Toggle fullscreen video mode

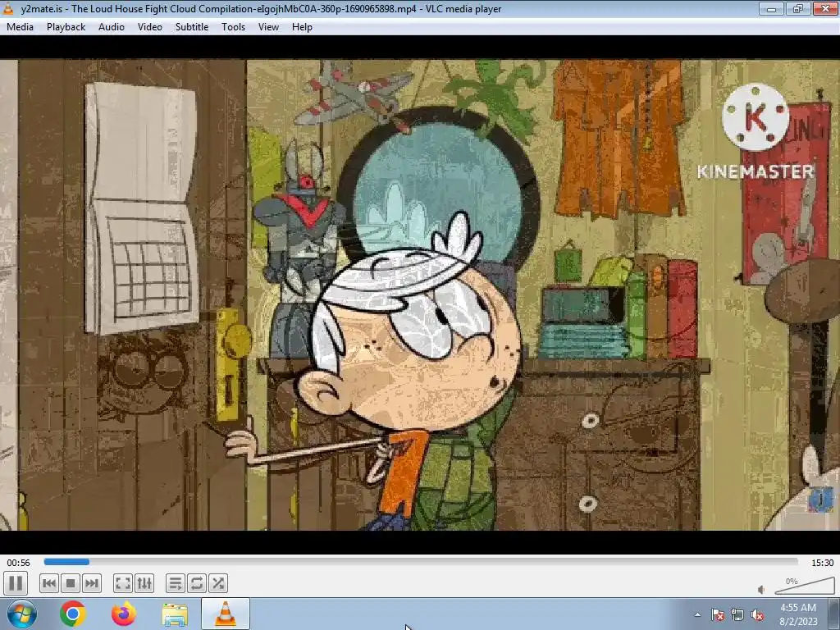[x=123, y=583]
